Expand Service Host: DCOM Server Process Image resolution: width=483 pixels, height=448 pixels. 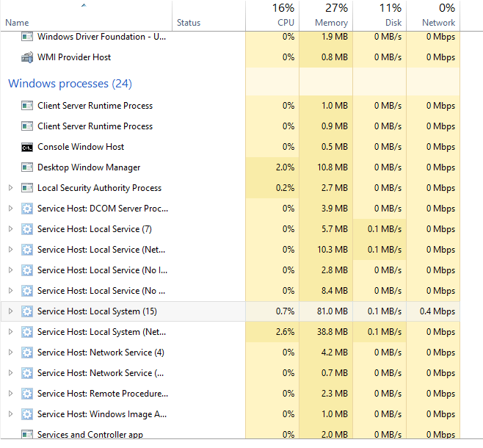point(10,209)
